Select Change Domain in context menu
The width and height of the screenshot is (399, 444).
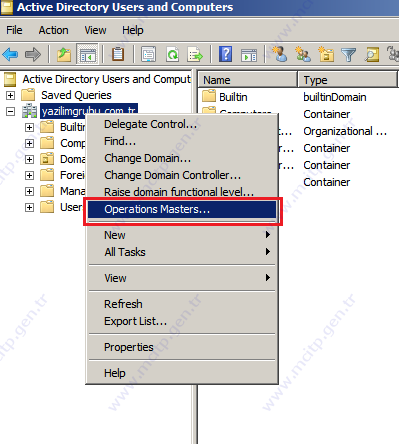click(182, 158)
